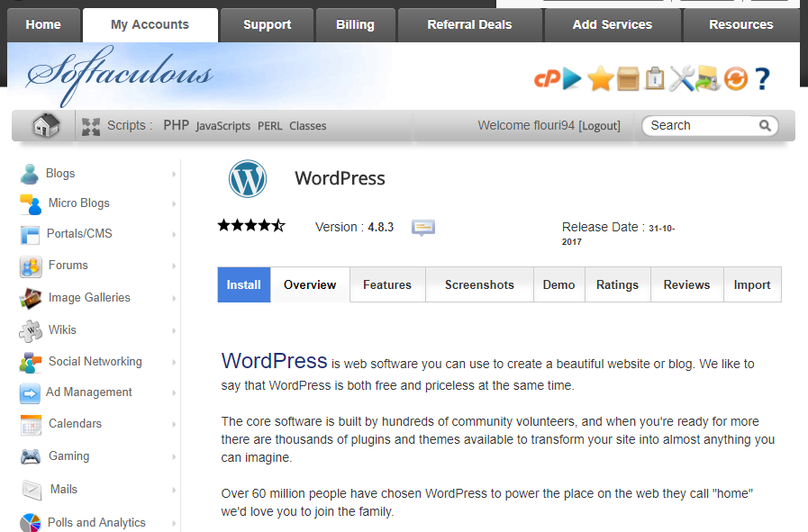808x532 pixels.
Task: Expand the Gaming category arrow
Action: coord(174,456)
